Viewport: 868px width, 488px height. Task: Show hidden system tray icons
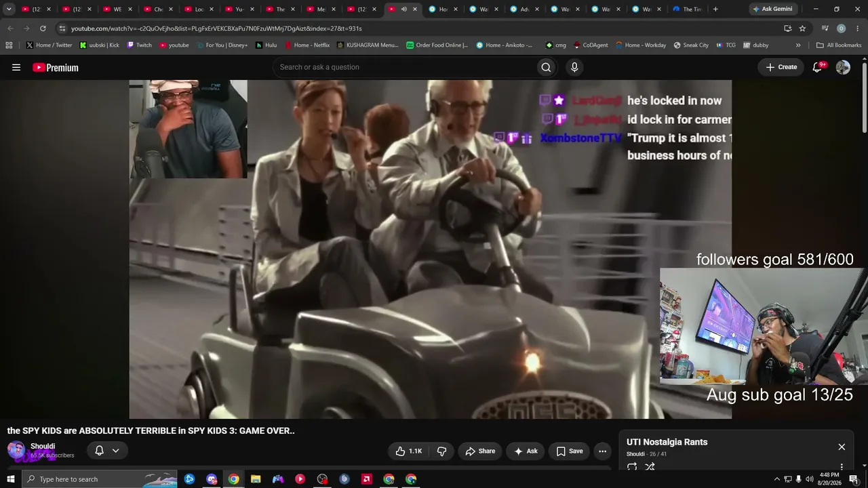777,479
